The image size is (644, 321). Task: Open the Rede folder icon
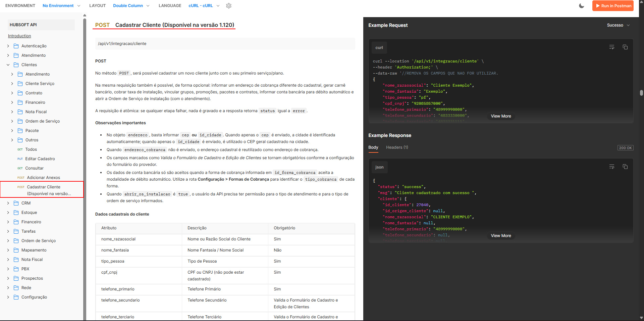click(16, 288)
